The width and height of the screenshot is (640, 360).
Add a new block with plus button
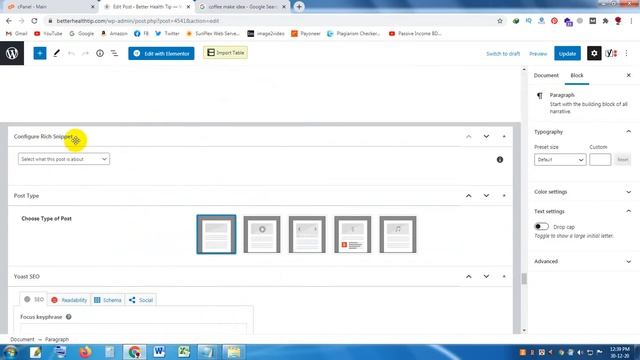click(x=40, y=53)
